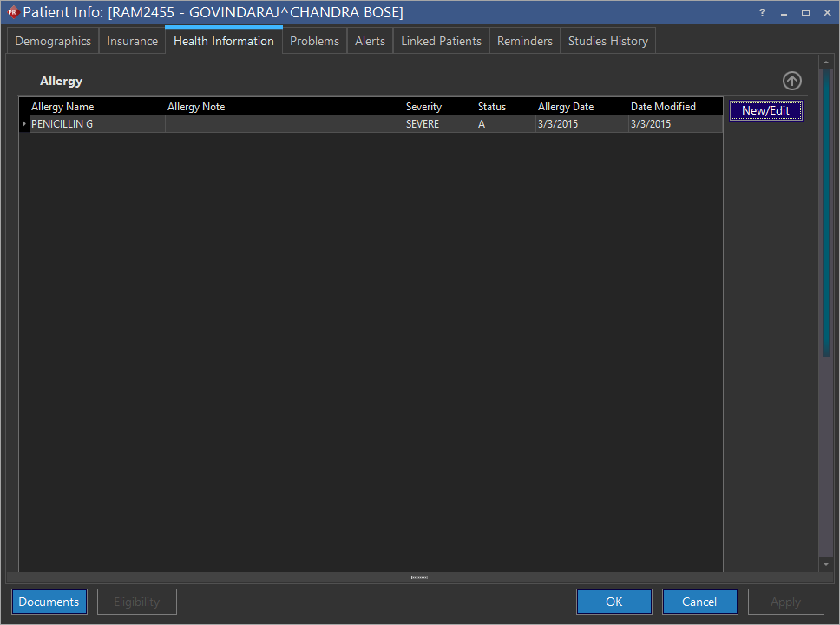
Task: Sort by the Severity column header
Action: 423,107
